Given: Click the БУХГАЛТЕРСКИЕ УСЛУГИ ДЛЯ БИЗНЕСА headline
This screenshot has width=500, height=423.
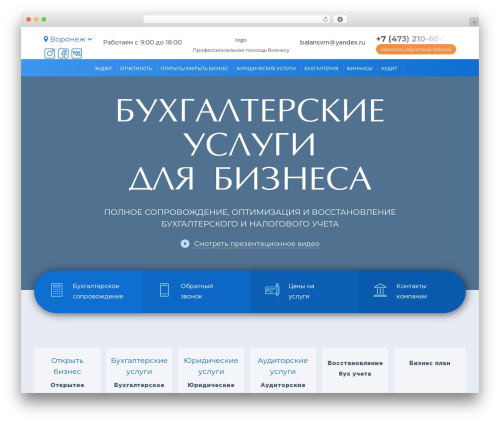Looking at the screenshot, I should point(250,144).
